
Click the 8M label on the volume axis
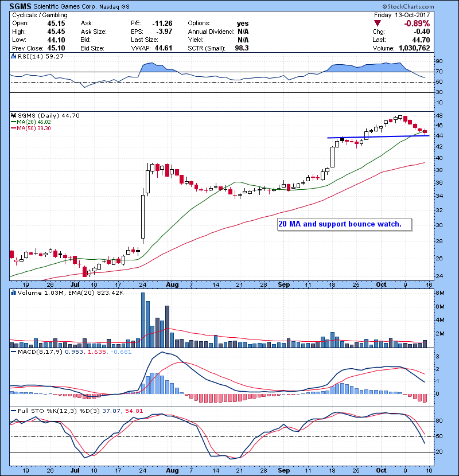(x=440, y=293)
